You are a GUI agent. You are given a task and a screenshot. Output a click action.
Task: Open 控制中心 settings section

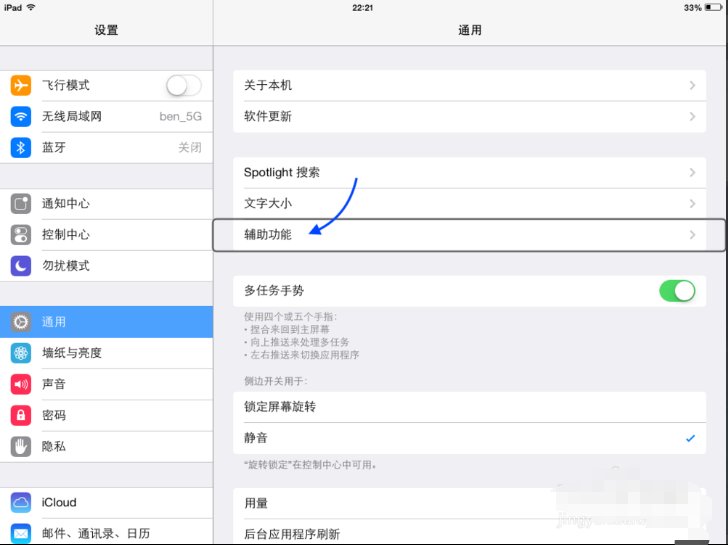point(106,235)
